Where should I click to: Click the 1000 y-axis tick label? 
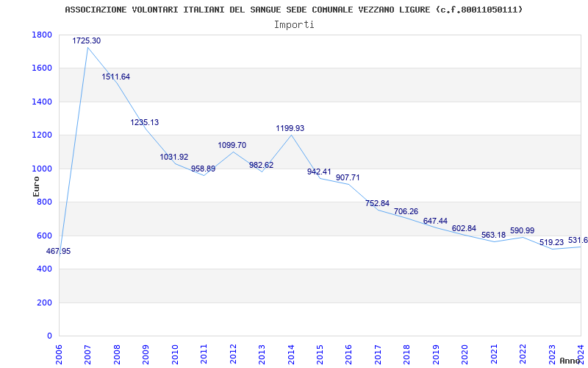[x=42, y=169]
